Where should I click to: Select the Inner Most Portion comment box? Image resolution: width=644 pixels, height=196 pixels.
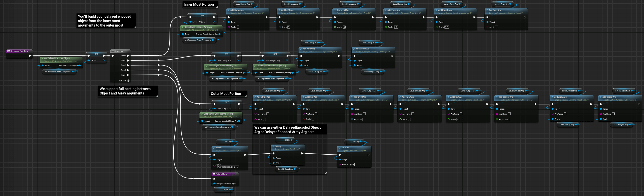199,4
